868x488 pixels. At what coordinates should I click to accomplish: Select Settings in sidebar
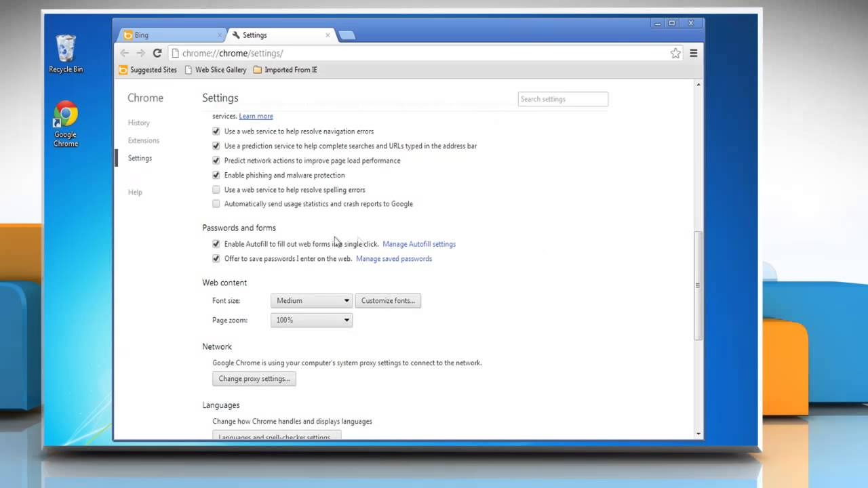pos(140,158)
